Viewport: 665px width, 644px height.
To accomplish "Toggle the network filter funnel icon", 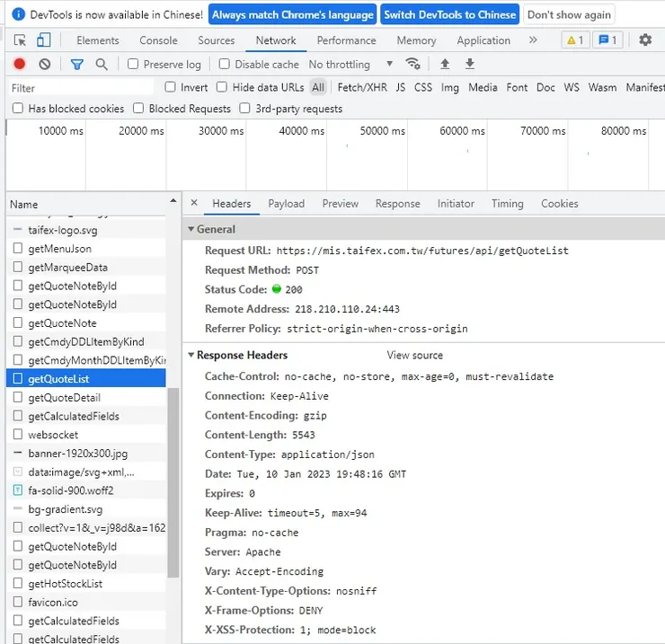I will pyautogui.click(x=76, y=65).
